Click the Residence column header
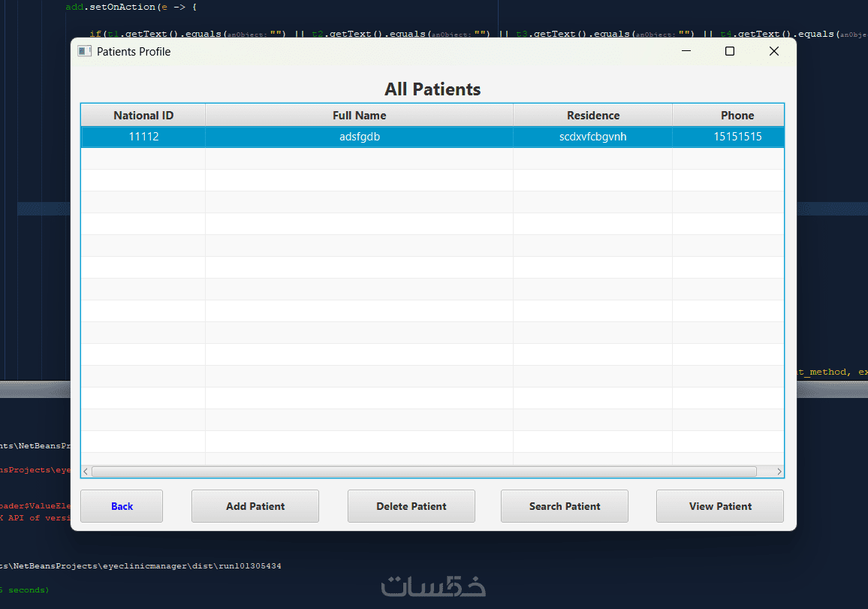The height and width of the screenshot is (609, 868). coord(593,115)
